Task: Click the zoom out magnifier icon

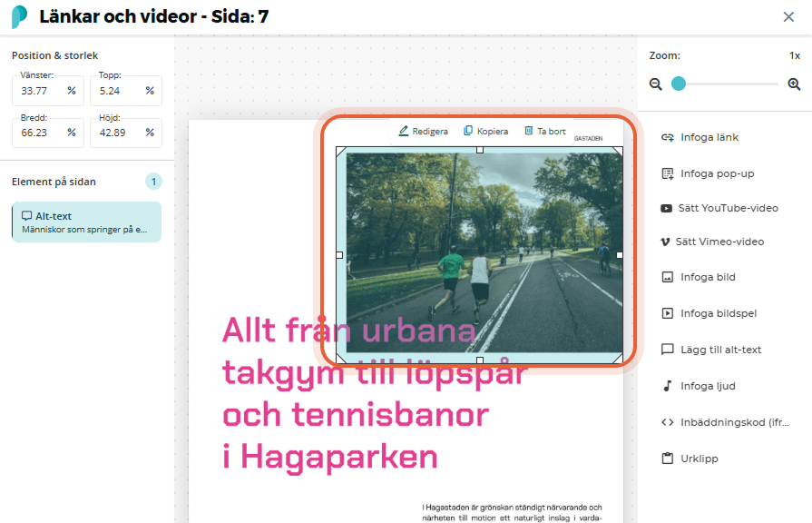Action: [656, 84]
